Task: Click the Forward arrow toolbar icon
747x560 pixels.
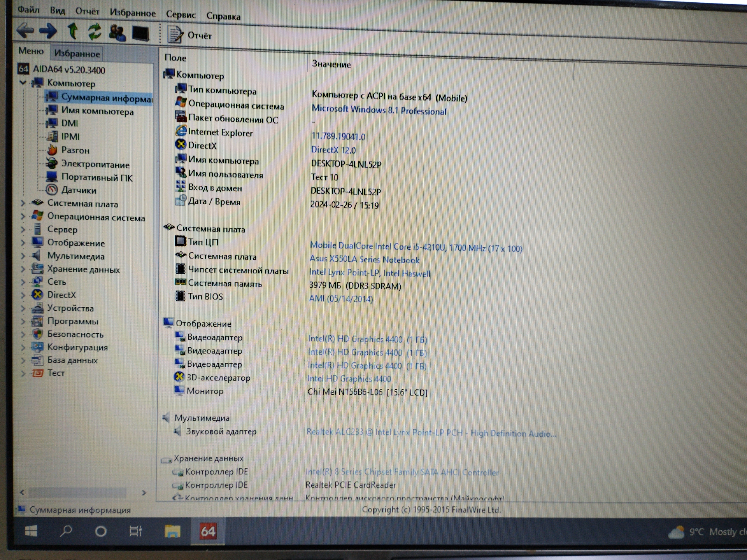Action: pyautogui.click(x=48, y=31)
